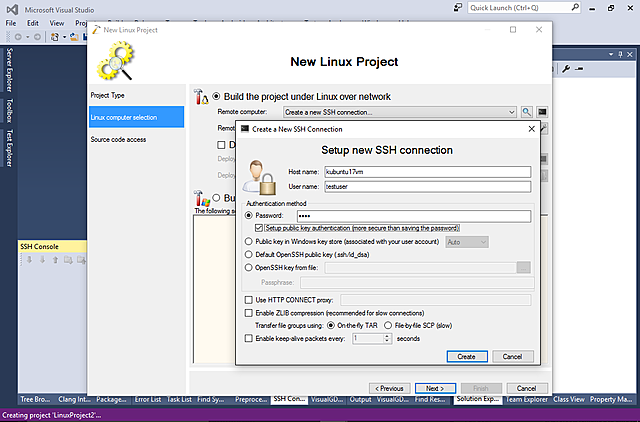Viewport: 640px width, 422px height.
Task: Open the Server Explorer side tab
Action: [9, 70]
